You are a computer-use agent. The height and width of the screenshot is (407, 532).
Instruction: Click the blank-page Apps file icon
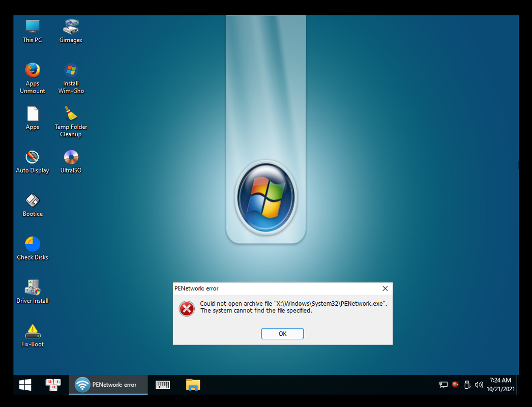(x=33, y=118)
